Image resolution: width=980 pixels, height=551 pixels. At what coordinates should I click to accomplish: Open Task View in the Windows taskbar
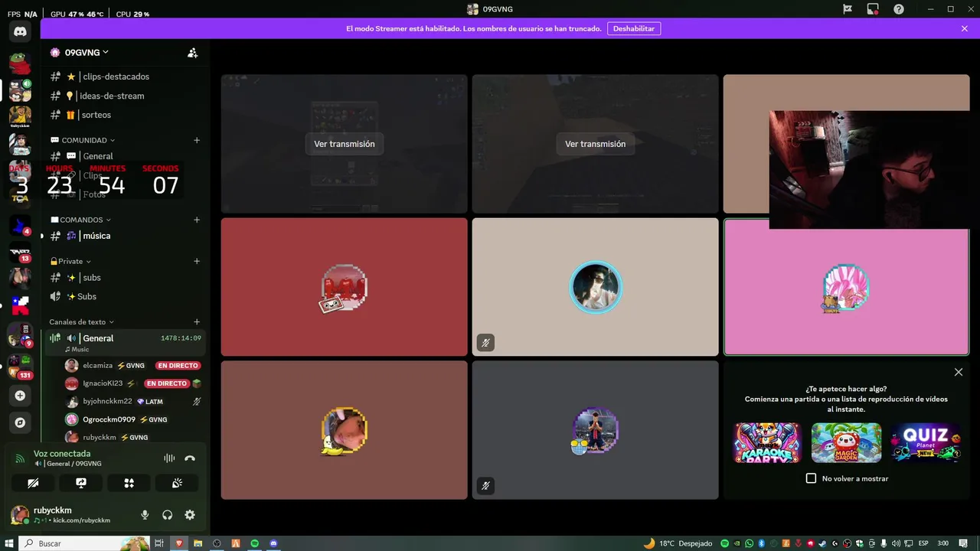click(159, 543)
